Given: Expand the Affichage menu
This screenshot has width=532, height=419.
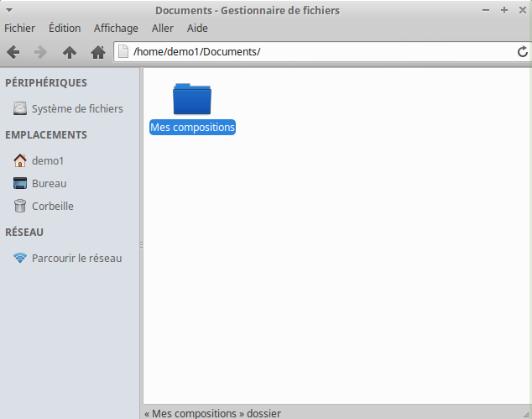Looking at the screenshot, I should pos(116,28).
